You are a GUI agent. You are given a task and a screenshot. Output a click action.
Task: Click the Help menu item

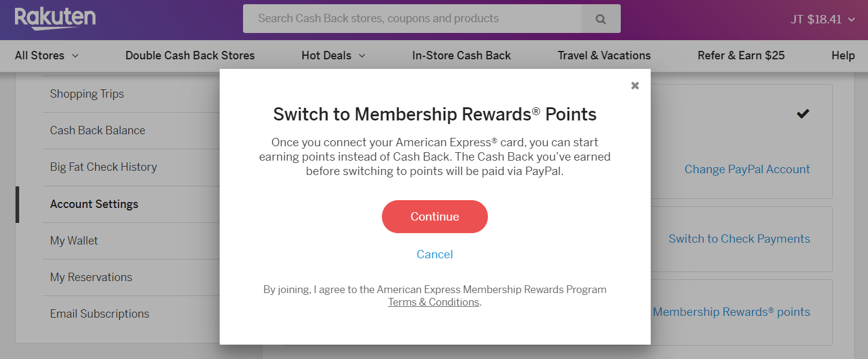pyautogui.click(x=843, y=55)
